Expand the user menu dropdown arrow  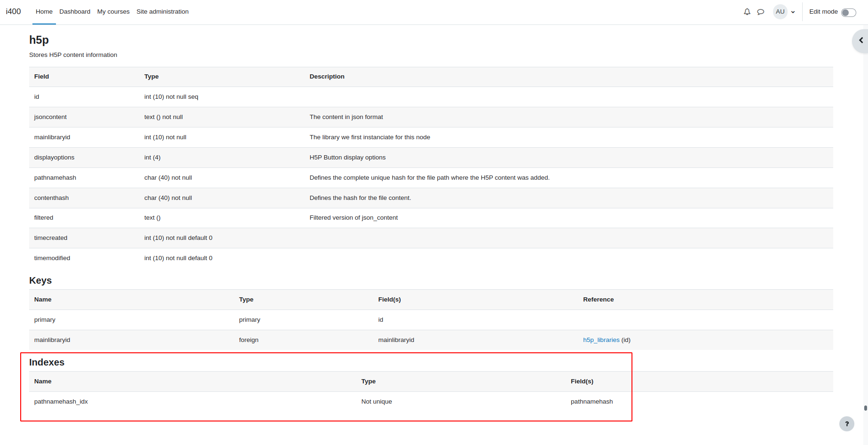point(793,12)
